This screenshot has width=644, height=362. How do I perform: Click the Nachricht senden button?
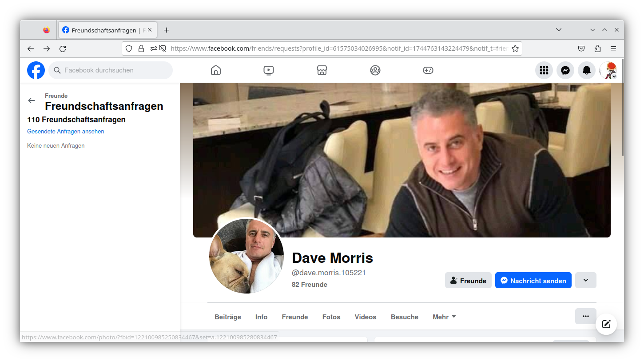533,280
